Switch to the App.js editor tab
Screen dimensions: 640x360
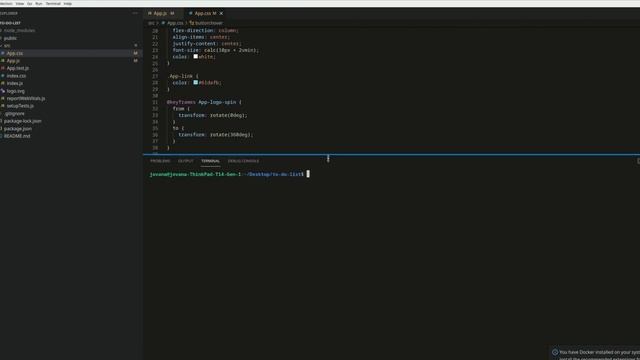(160, 13)
